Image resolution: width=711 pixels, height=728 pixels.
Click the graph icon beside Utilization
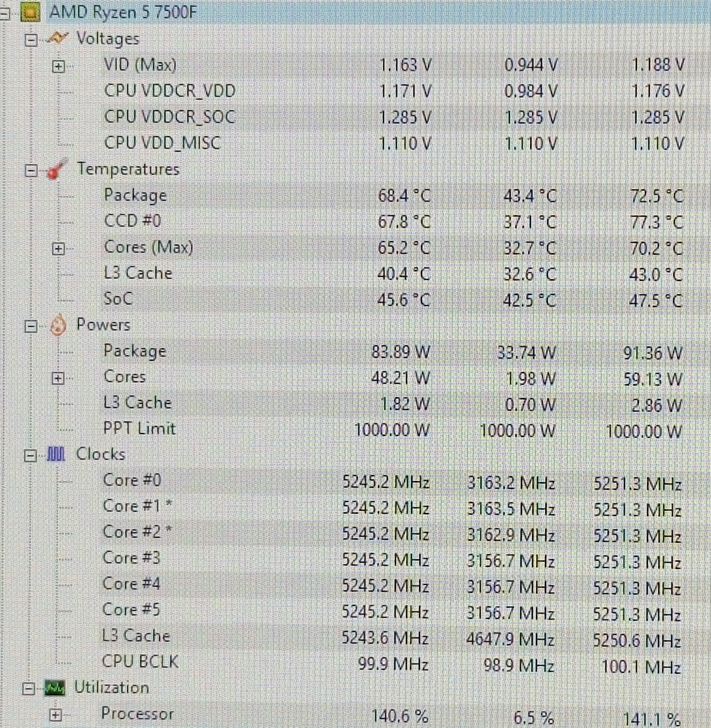(x=54, y=688)
